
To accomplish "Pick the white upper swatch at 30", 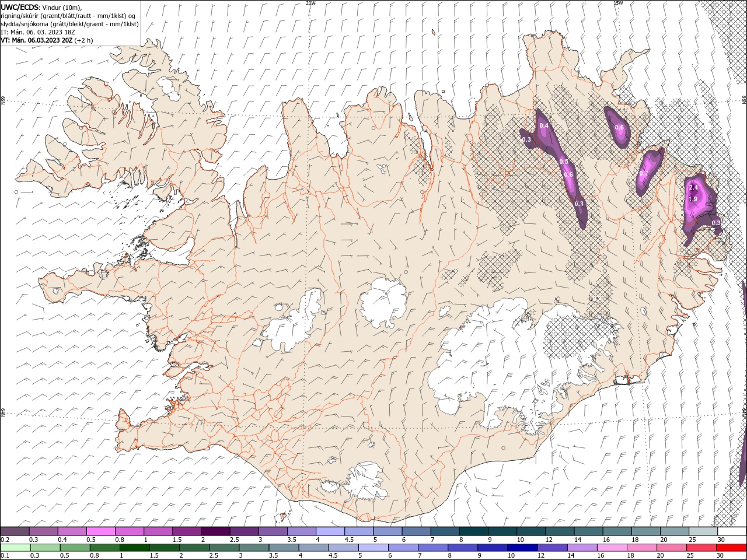I will coord(731,531).
